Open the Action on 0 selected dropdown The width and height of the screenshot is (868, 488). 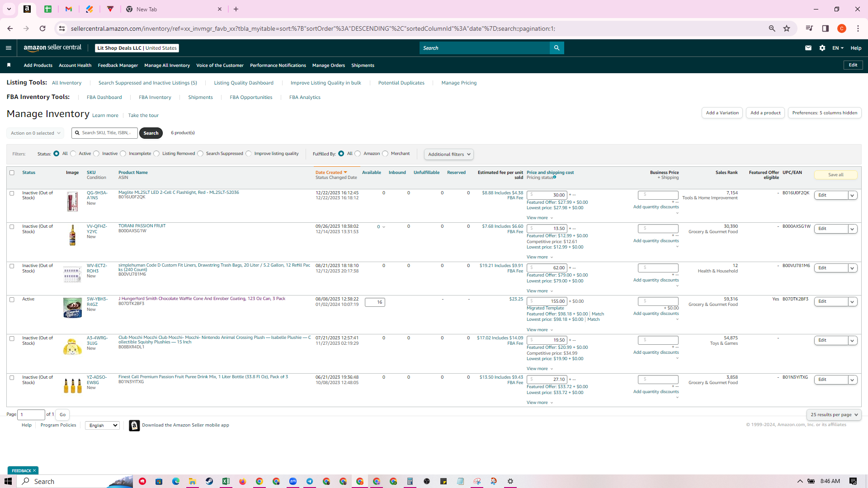[35, 133]
